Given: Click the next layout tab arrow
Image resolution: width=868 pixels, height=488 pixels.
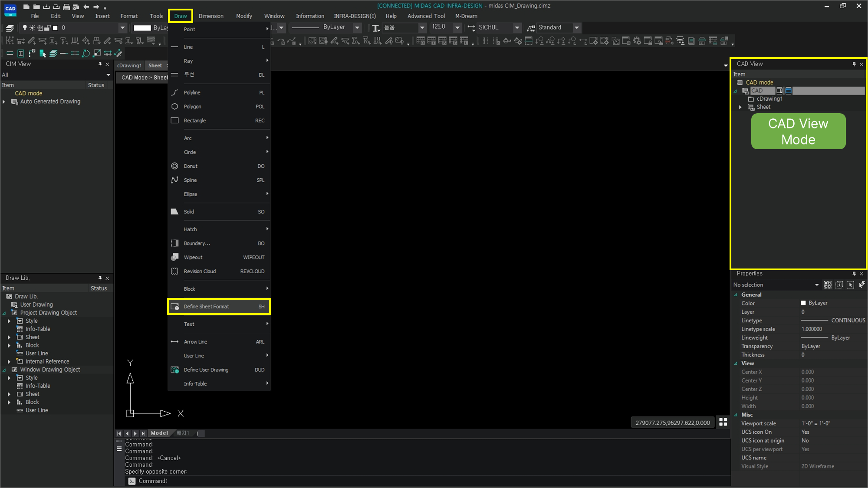Looking at the screenshot, I should click(x=135, y=433).
